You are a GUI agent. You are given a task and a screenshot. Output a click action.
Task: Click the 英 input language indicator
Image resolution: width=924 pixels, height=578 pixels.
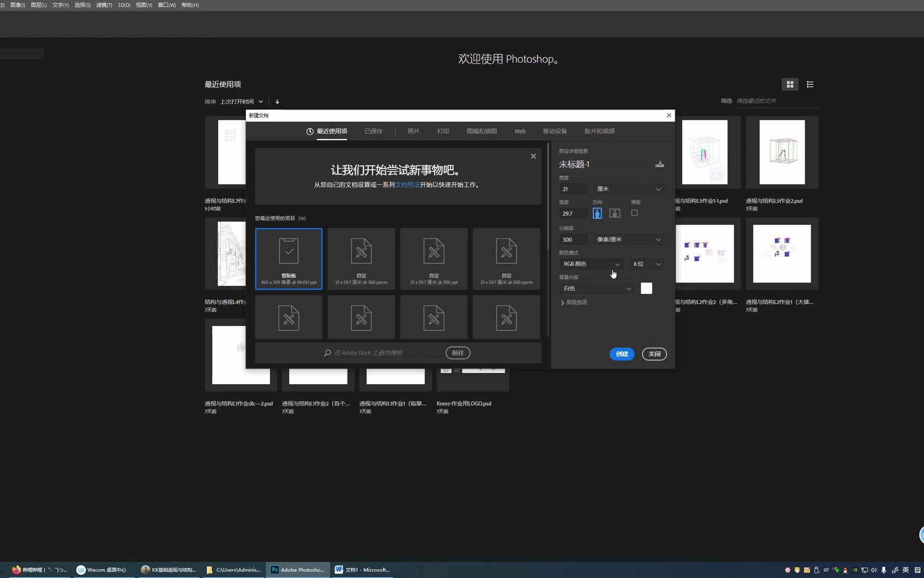(x=905, y=570)
